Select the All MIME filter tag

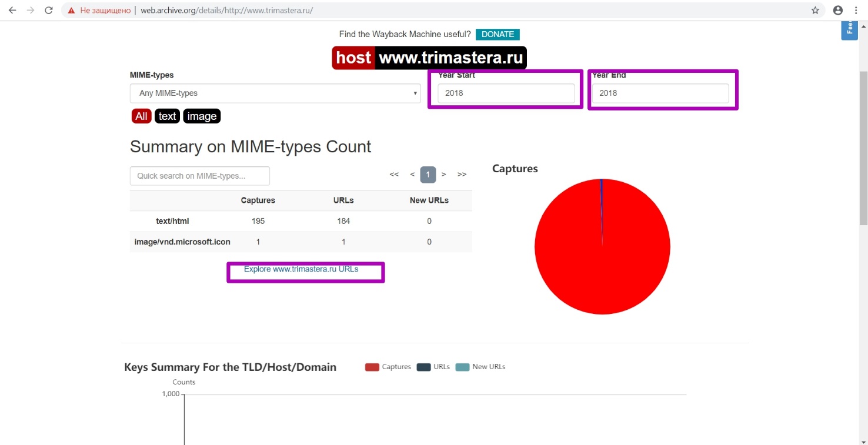tap(141, 116)
